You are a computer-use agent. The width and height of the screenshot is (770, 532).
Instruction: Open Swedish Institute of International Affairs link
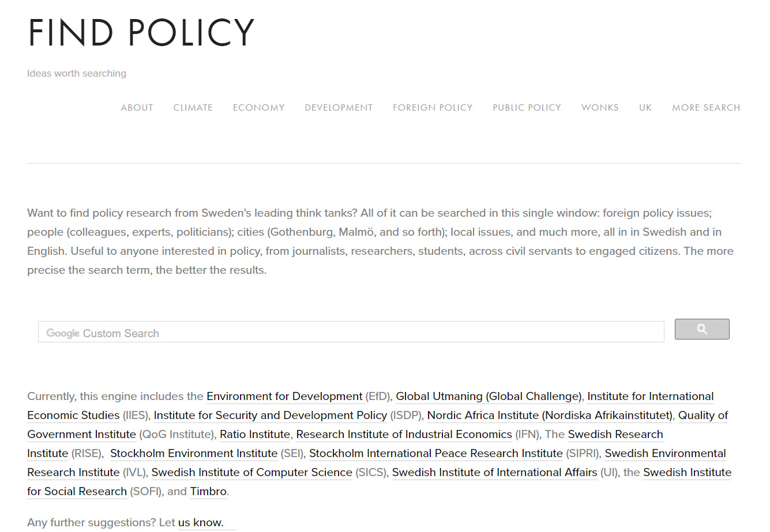pos(495,473)
